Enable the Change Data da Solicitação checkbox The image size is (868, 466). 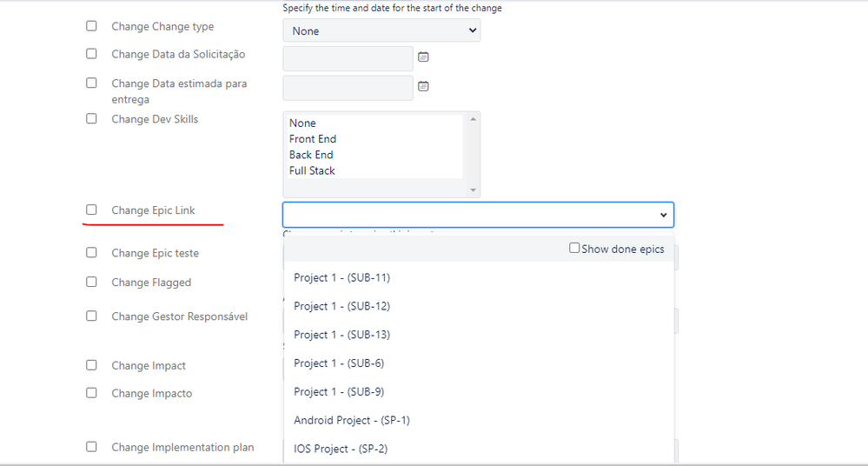[91, 54]
